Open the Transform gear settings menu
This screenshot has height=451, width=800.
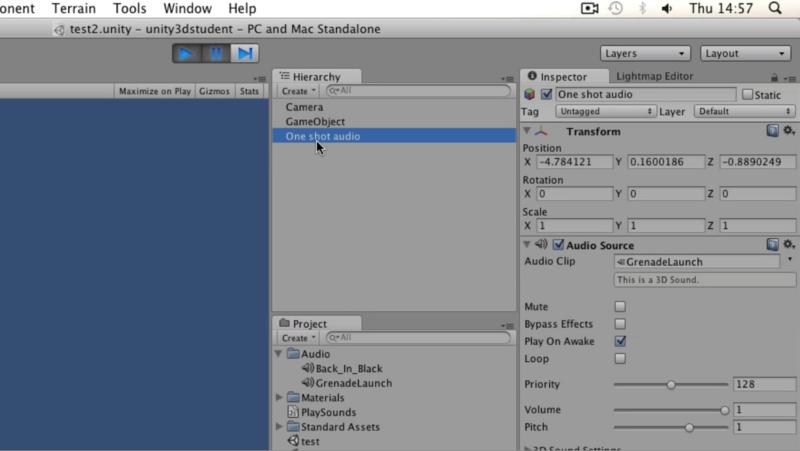[789, 131]
